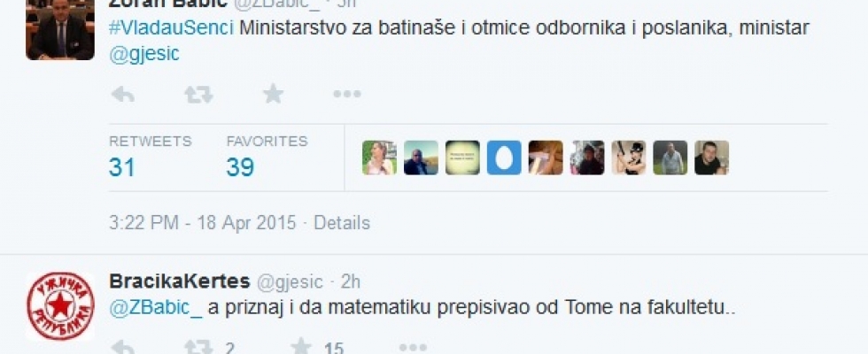
Task: Click the BracikaKertes red star avatar
Action: tap(60, 306)
